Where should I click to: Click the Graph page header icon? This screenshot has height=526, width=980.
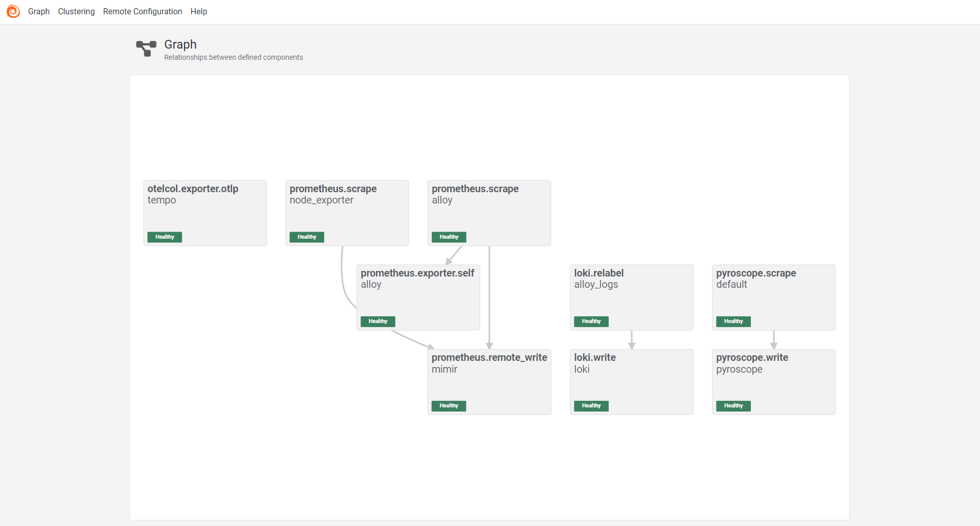pyautogui.click(x=146, y=49)
